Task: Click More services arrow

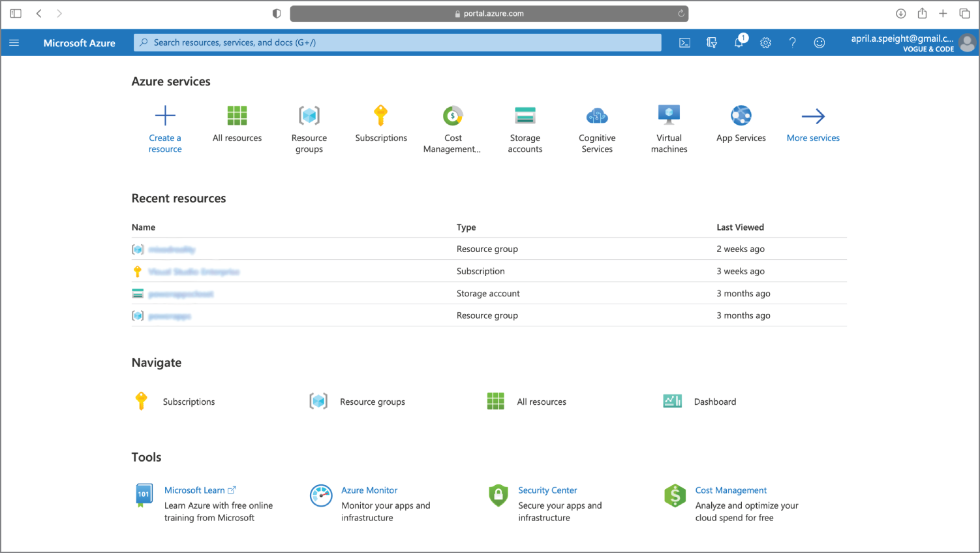Action: click(813, 116)
